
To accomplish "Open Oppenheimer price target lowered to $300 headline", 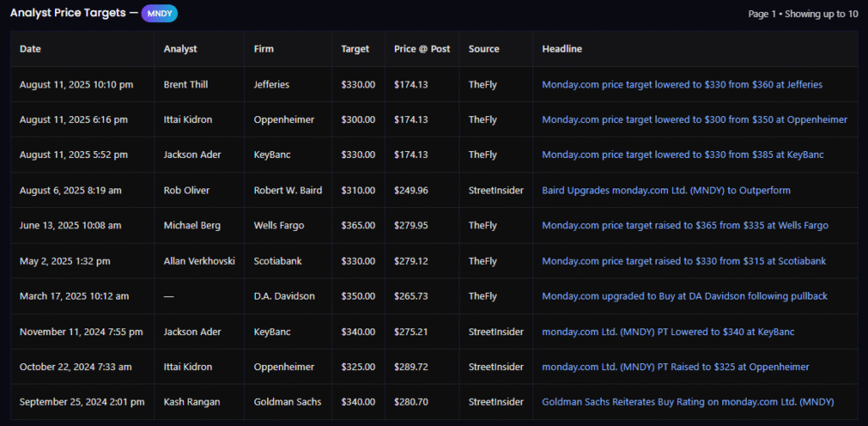I will pos(694,120).
